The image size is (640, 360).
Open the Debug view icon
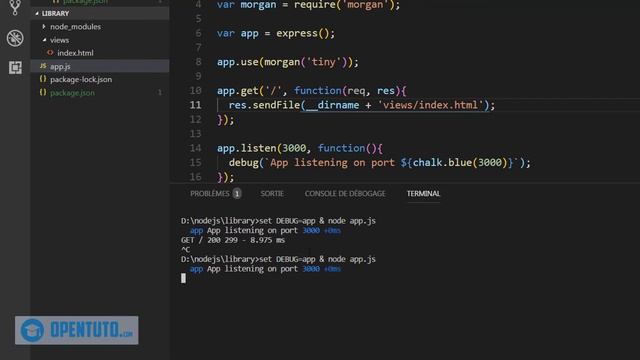pos(15,38)
